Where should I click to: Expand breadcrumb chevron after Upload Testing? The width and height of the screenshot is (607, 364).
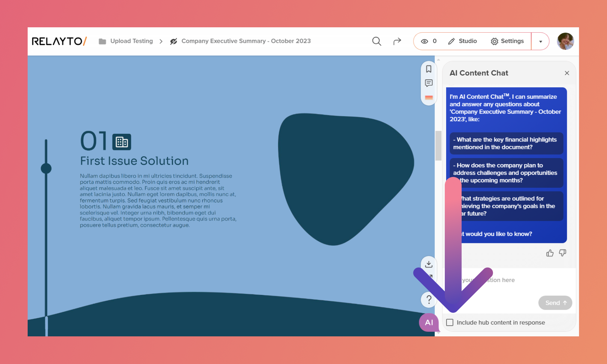[x=161, y=41]
